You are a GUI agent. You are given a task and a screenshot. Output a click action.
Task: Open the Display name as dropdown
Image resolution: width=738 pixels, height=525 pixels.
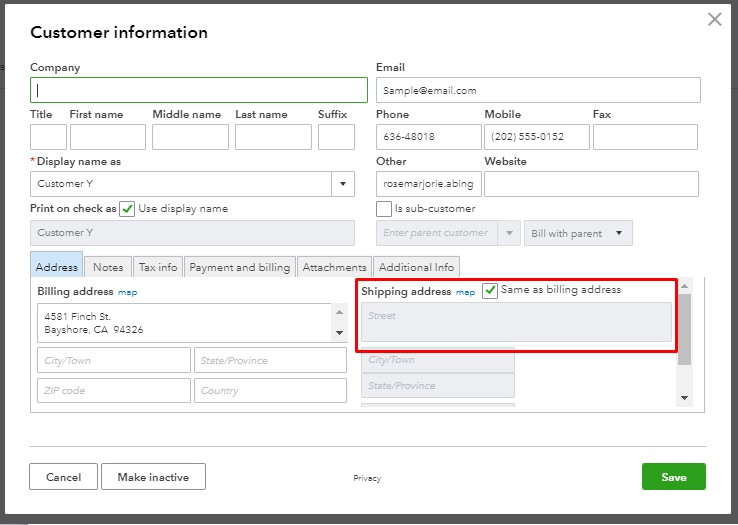[x=343, y=184]
